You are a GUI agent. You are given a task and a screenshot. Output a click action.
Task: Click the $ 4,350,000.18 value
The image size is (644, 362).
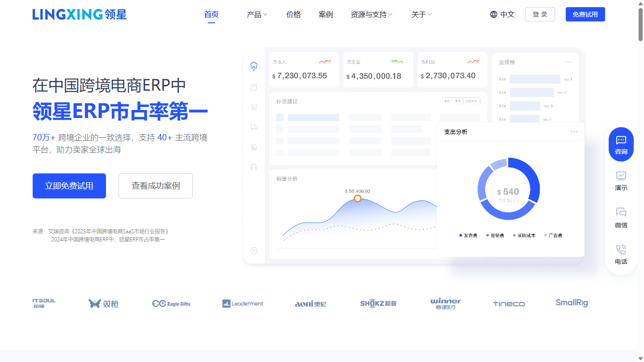click(x=374, y=76)
